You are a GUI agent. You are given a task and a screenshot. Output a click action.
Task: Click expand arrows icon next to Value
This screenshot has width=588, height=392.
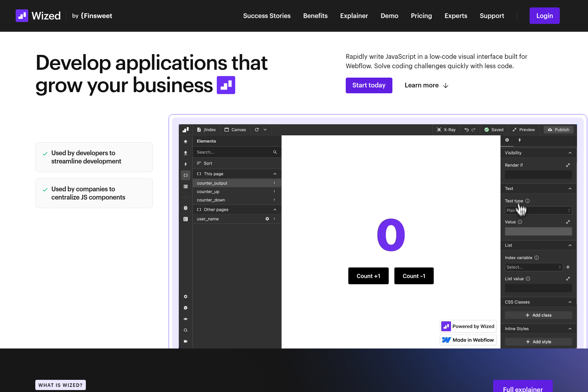[568, 222]
